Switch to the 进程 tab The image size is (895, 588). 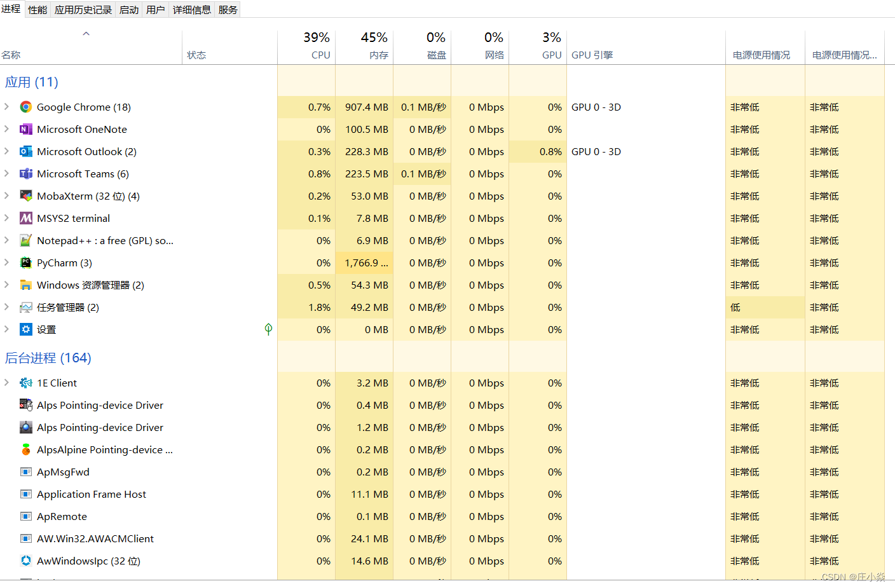[x=11, y=9]
